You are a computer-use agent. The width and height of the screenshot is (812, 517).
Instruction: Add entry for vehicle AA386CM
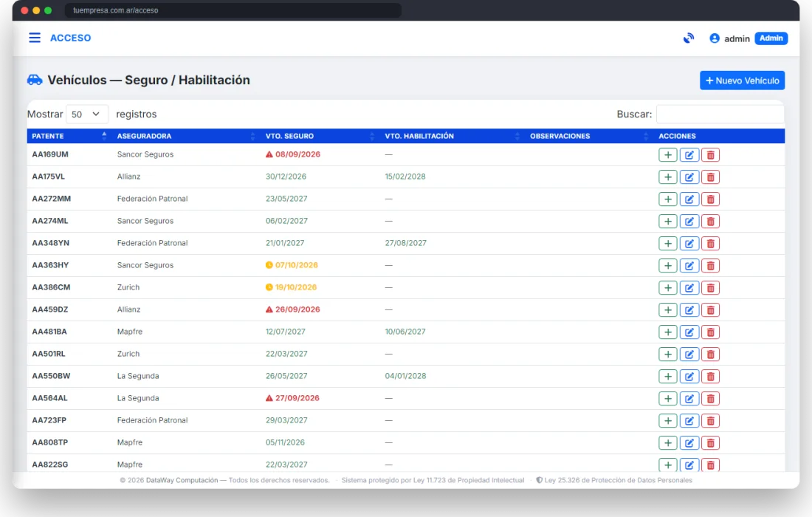click(x=667, y=288)
